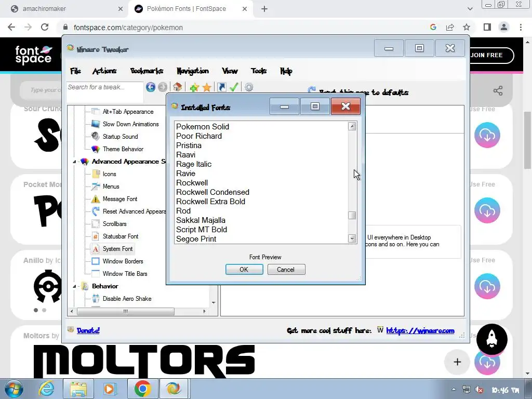Switch to amachiromaker browser tab
The width and height of the screenshot is (532, 399).
point(64,9)
